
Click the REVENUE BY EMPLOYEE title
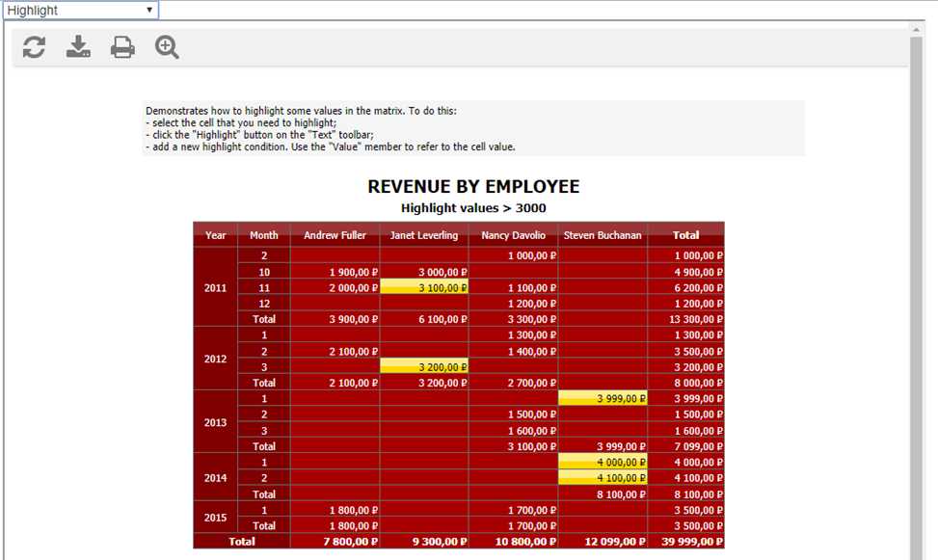(473, 187)
